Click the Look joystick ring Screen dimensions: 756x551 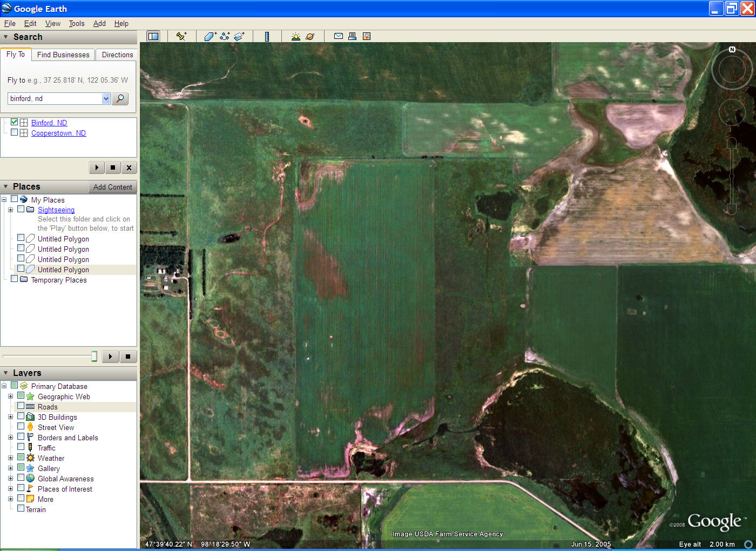(x=732, y=70)
